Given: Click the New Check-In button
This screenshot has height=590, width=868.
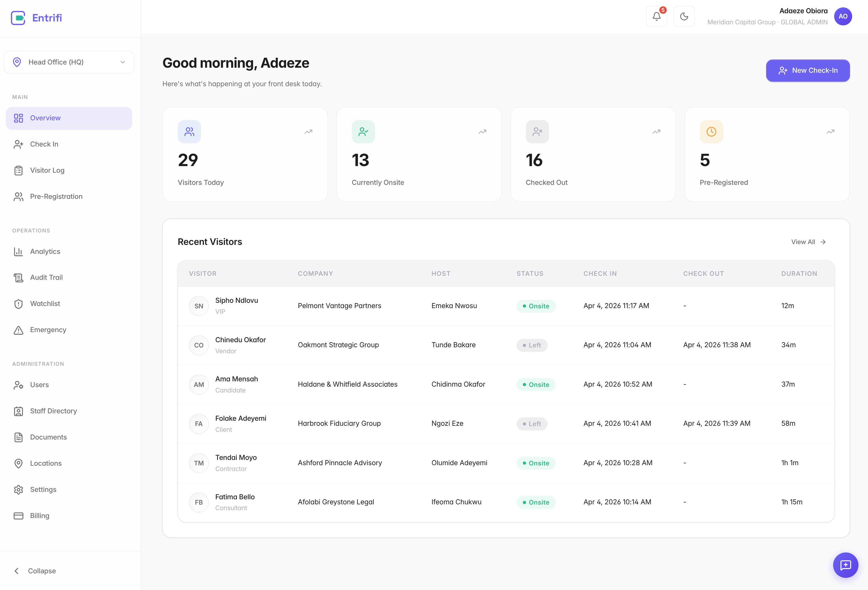Looking at the screenshot, I should (807, 71).
